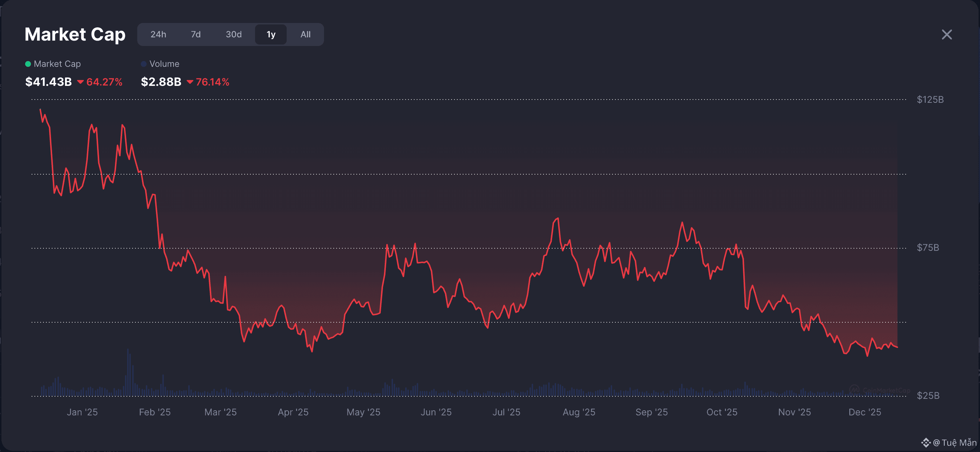This screenshot has width=980, height=452.
Task: Show the 30d time range
Action: pyautogui.click(x=234, y=34)
